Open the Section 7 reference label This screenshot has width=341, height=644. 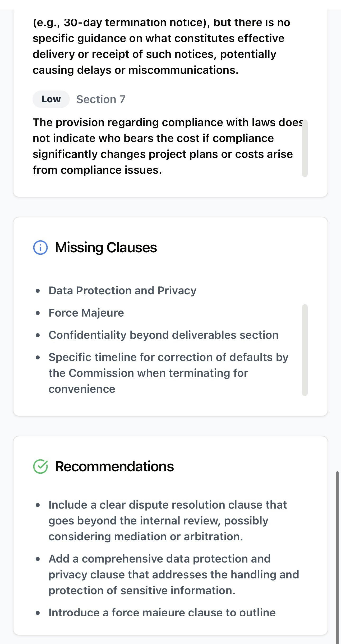pos(101,99)
